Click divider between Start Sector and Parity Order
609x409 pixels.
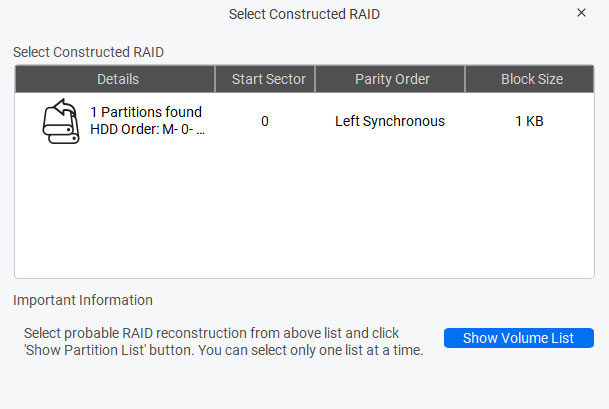pyautogui.click(x=317, y=79)
